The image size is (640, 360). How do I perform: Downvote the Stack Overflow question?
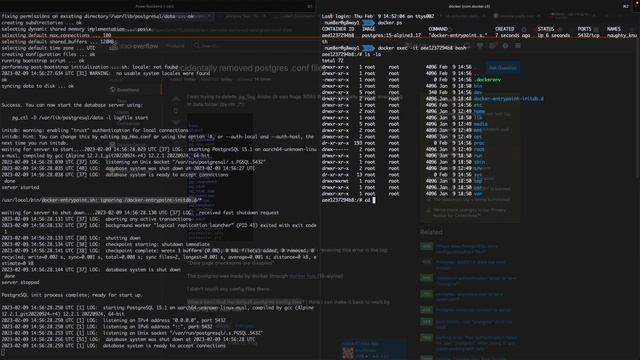(176, 122)
